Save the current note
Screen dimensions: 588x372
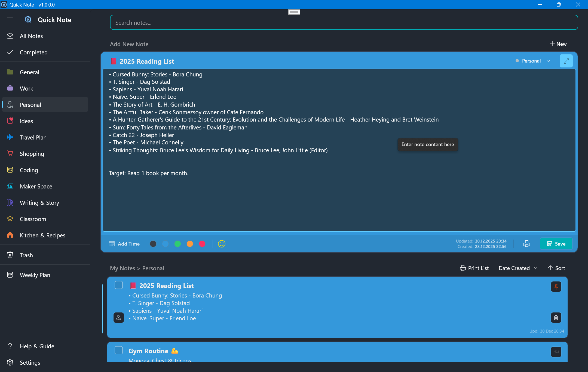(556, 244)
